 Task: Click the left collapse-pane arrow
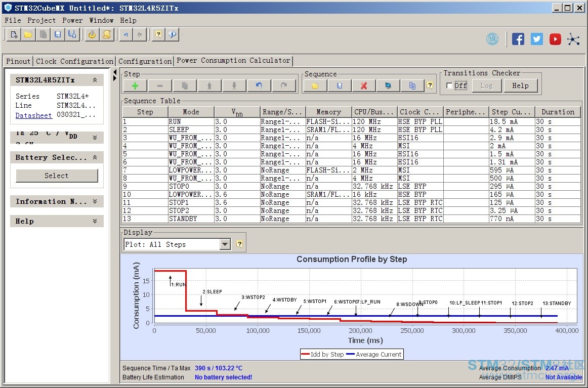(115, 72)
